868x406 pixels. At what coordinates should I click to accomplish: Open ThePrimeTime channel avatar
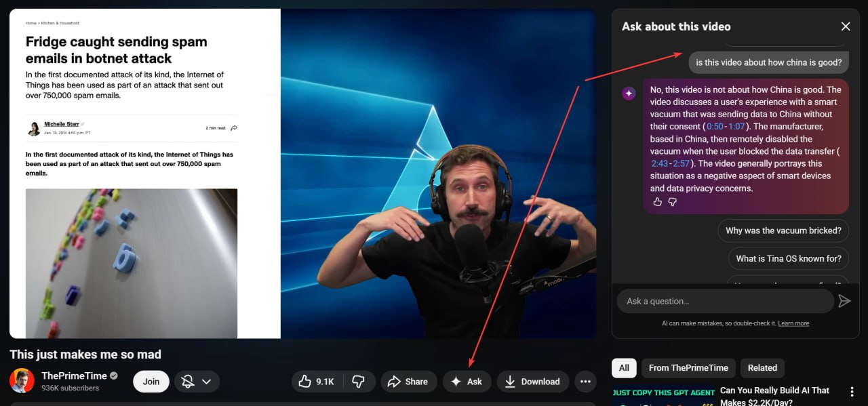pyautogui.click(x=22, y=381)
